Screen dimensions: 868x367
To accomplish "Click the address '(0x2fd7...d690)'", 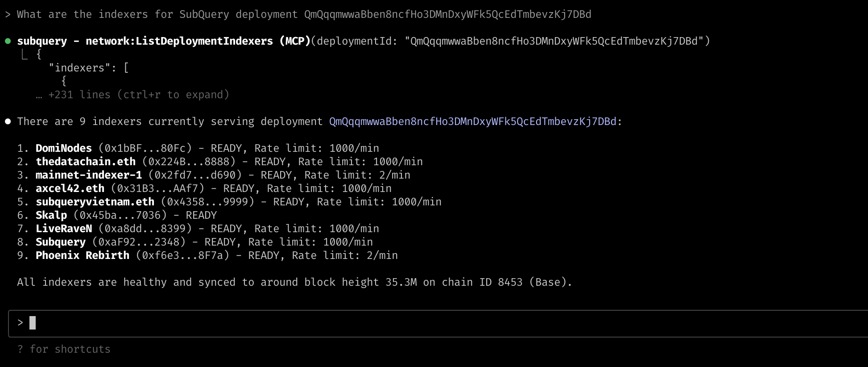I will [195, 175].
